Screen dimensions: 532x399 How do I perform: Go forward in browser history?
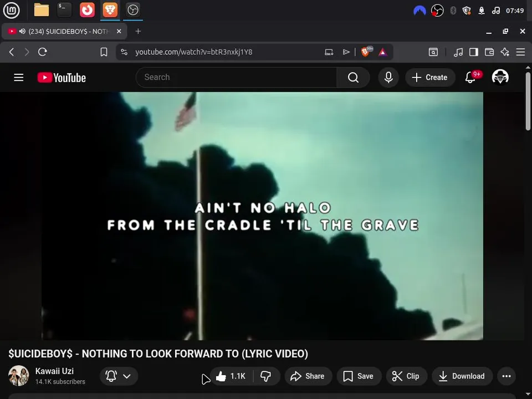click(27, 52)
